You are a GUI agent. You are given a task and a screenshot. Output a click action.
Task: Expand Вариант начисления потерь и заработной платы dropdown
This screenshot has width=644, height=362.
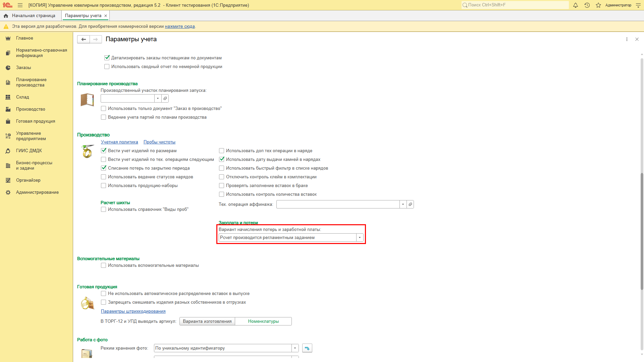[360, 237]
